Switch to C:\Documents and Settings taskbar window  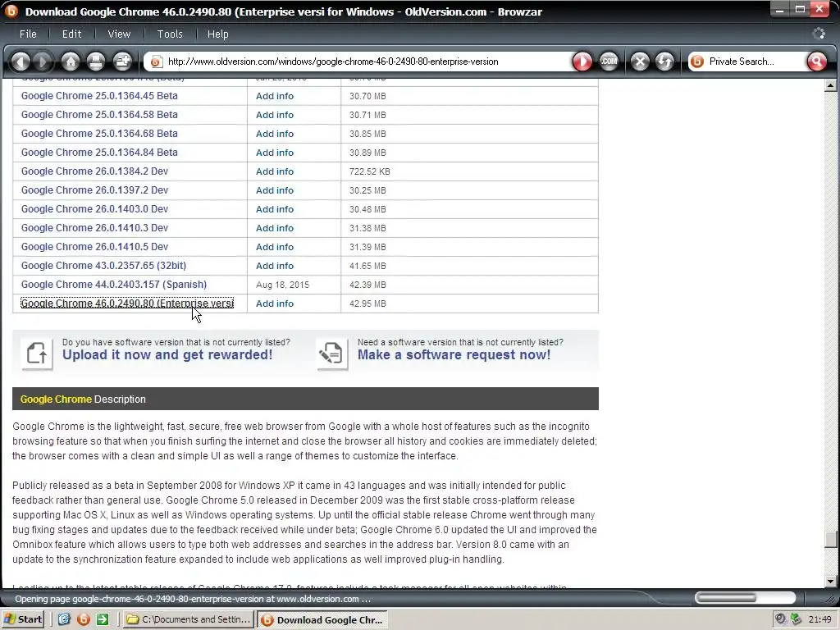[189, 619]
